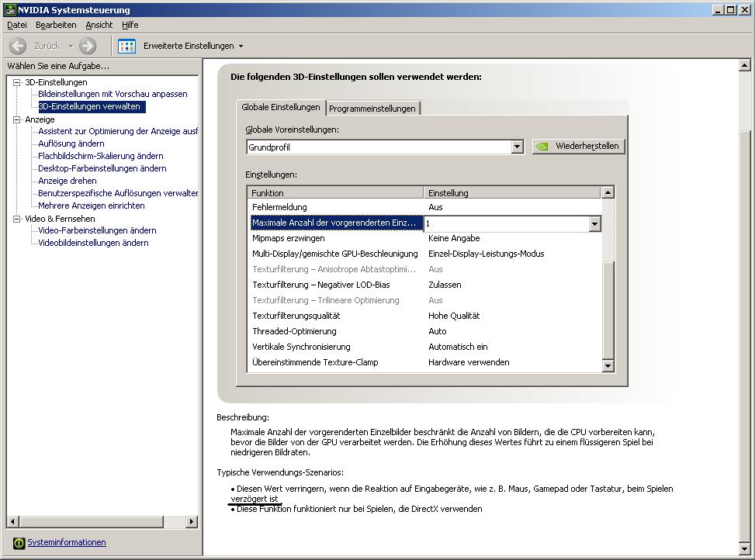Screen dimensions: 755x560
Task: Select Videobildeinstellungen ändern
Action: 93,243
